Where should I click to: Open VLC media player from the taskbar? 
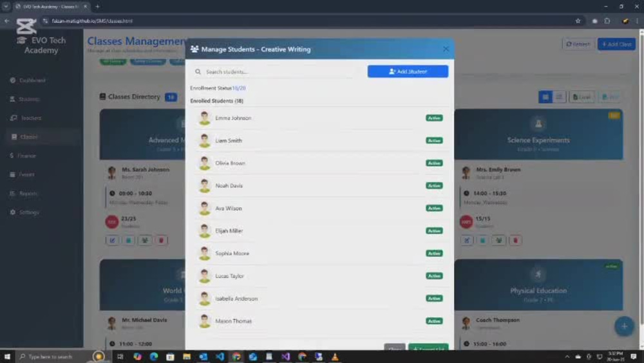pos(335,357)
